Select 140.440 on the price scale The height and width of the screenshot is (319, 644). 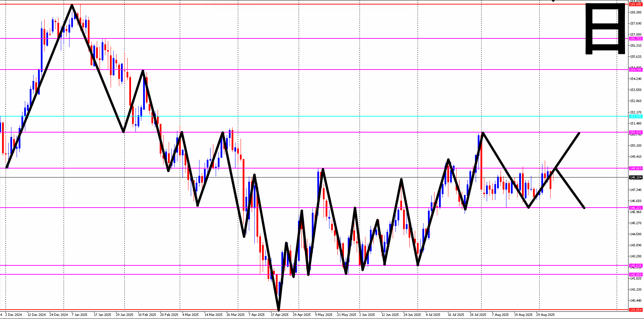(x=636, y=301)
